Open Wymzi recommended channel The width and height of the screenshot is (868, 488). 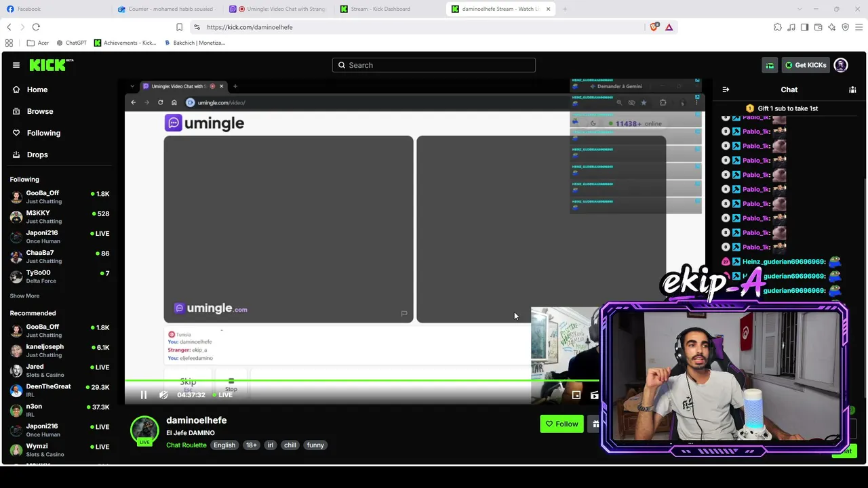pos(60,450)
